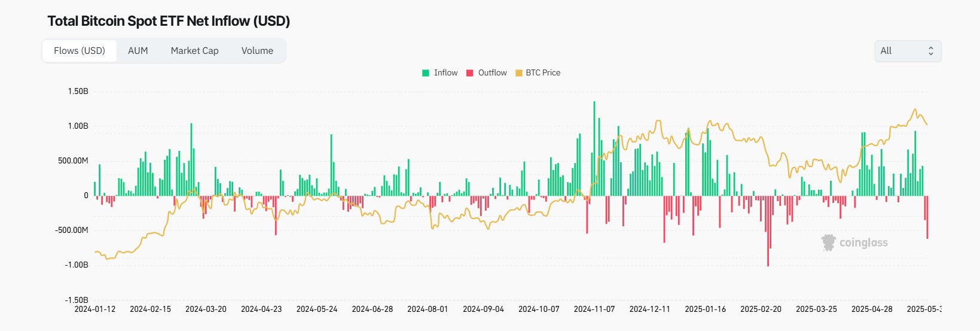This screenshot has height=331, width=980.
Task: Click the Flows (USD) tab
Action: 80,51
